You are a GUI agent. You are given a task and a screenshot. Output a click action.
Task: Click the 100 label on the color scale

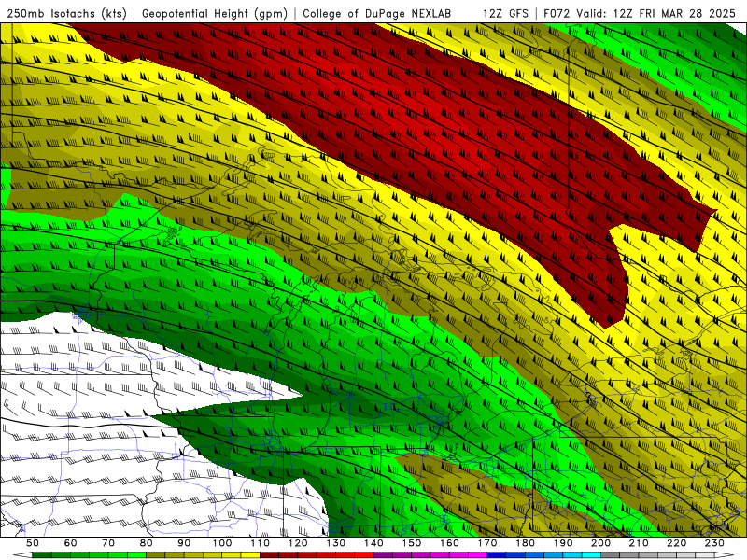coord(222,543)
